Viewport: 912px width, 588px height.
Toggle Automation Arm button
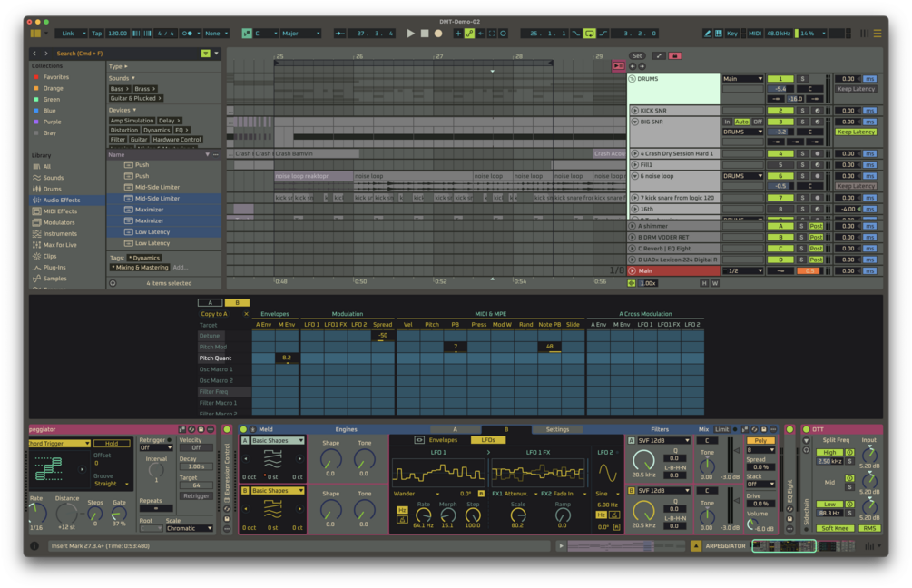click(469, 34)
